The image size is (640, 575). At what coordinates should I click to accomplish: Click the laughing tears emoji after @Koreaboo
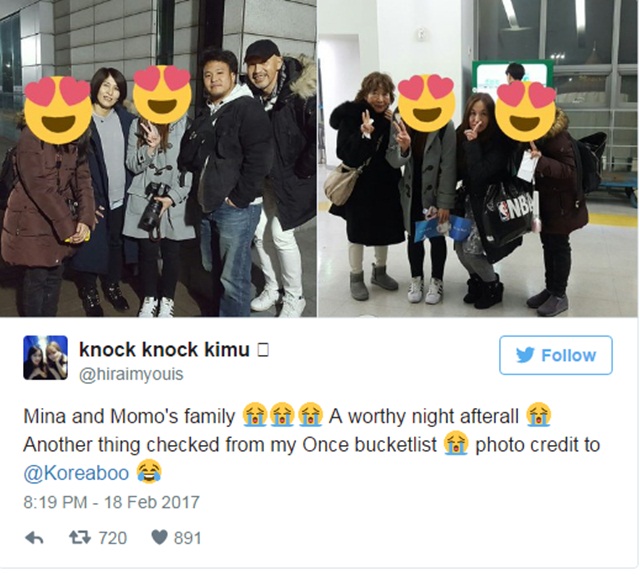click(149, 472)
